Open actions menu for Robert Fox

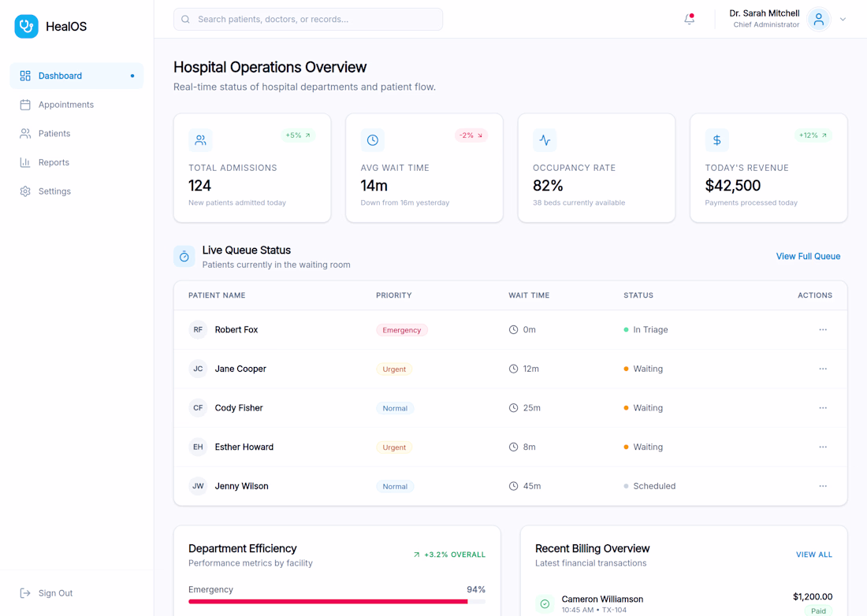(x=823, y=330)
